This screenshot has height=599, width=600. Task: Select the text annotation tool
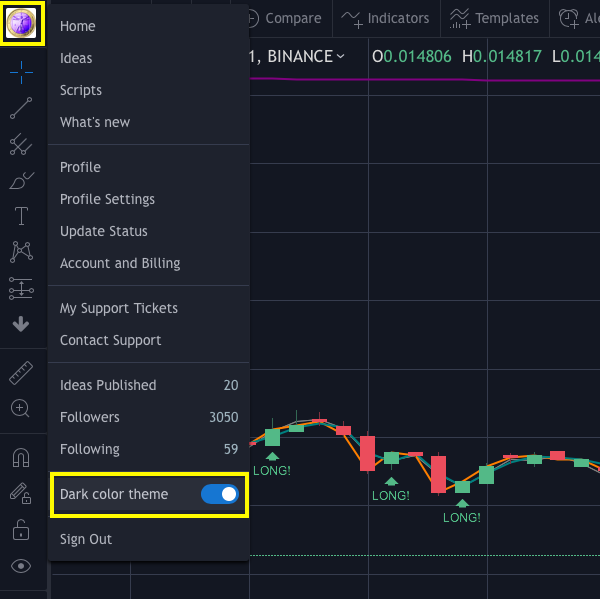(x=21, y=216)
